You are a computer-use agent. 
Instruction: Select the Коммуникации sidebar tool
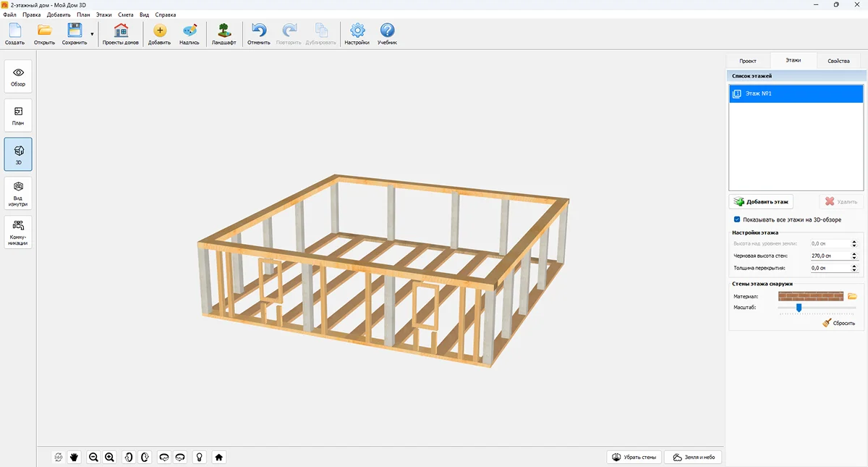18,232
